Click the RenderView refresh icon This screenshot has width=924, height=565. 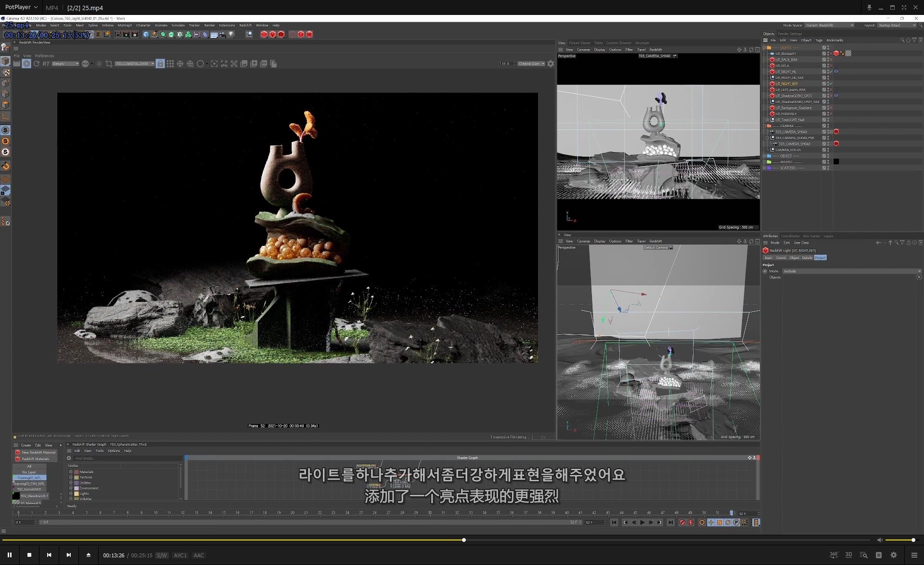(37, 64)
